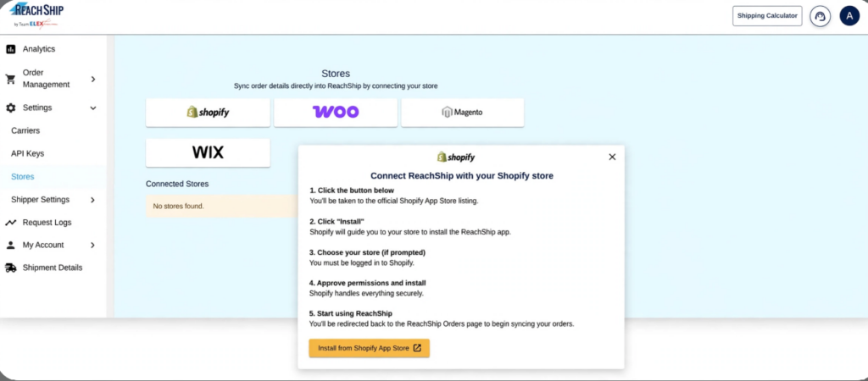Open the Order Management menu item
Screen dimensions: 868x381
(x=46, y=79)
